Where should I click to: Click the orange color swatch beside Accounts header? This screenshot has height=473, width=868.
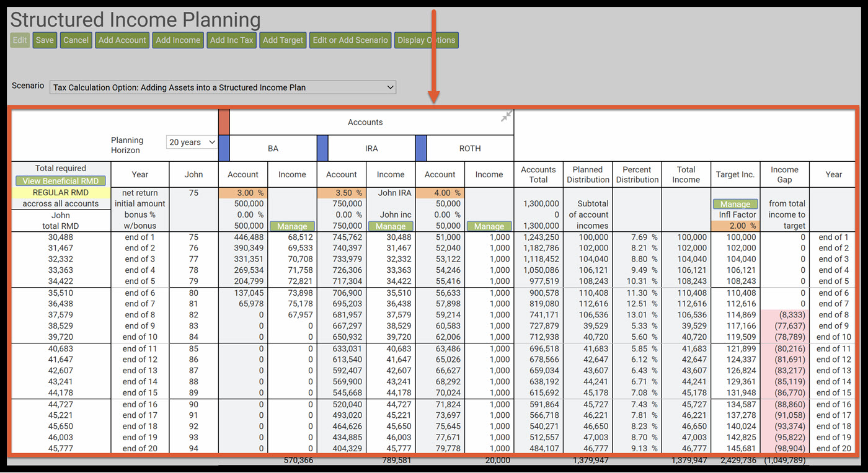tap(224, 122)
